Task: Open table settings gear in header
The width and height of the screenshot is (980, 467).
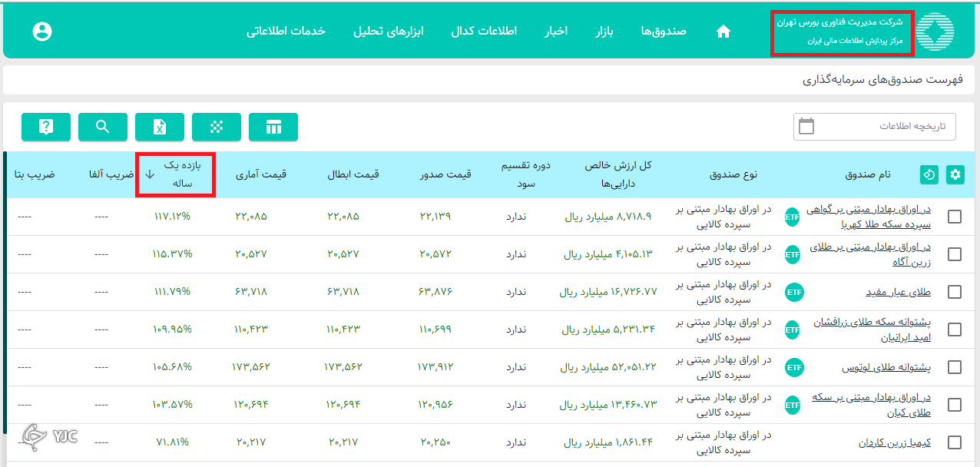Action: coord(955,174)
